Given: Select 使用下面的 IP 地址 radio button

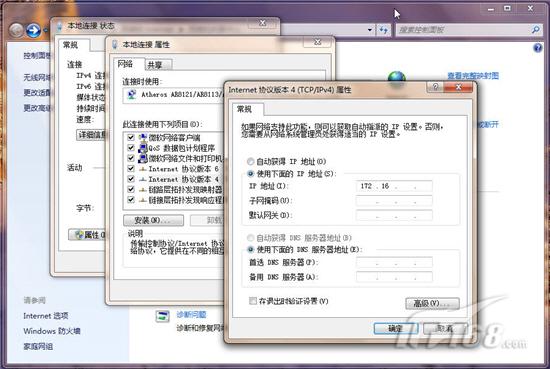Looking at the screenshot, I should tap(250, 174).
